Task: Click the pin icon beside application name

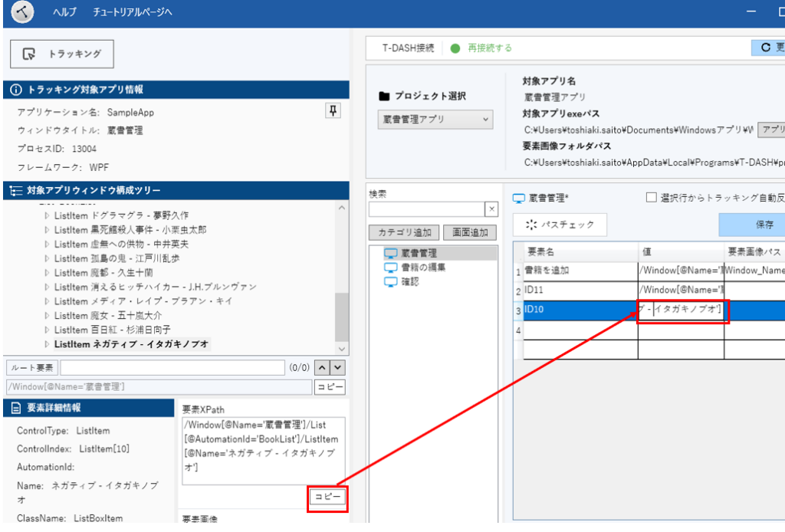Action: tap(332, 112)
